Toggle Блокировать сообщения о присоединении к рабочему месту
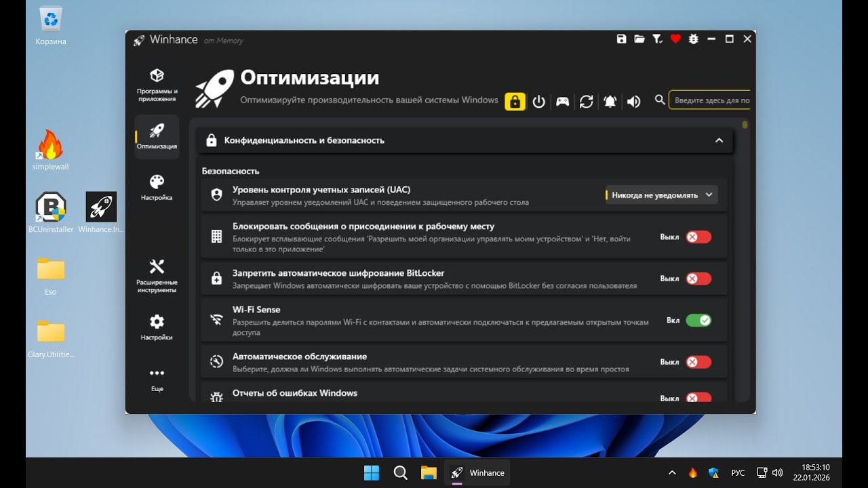This screenshot has width=868, height=488. (698, 237)
